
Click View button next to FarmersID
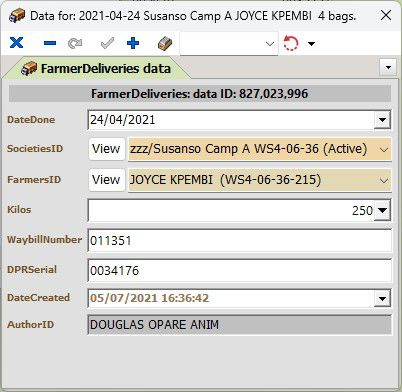click(107, 180)
